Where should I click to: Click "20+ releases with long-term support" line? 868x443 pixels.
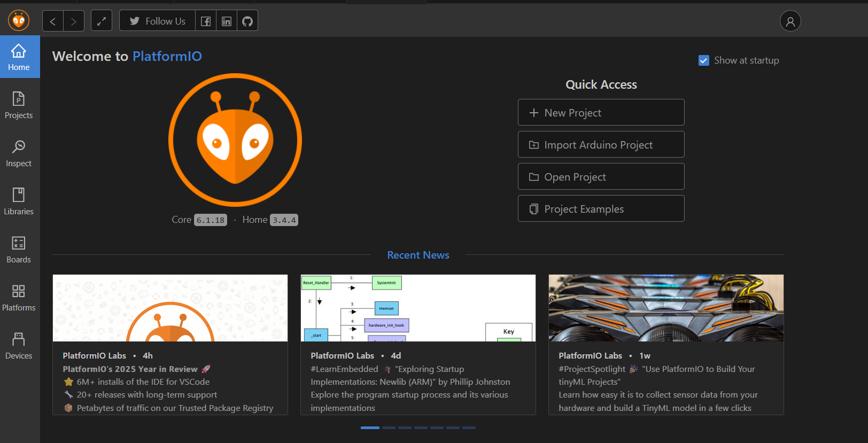coord(147,394)
